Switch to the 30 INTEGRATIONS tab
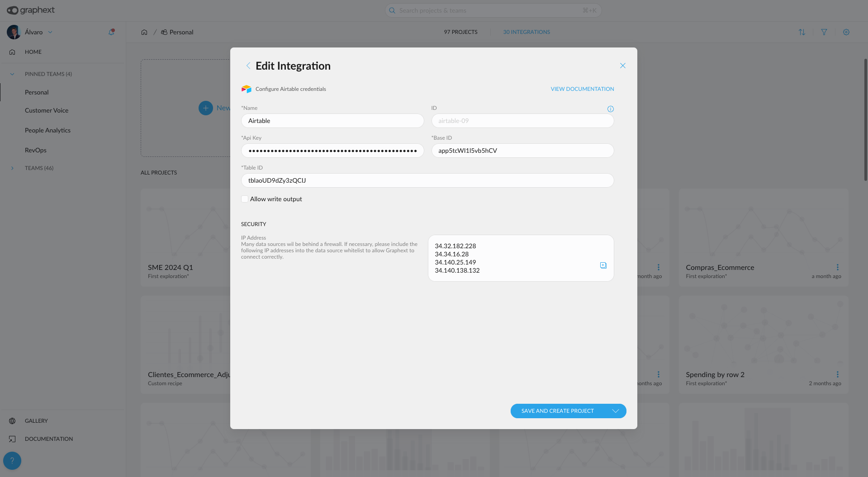The width and height of the screenshot is (868, 477). [526, 32]
